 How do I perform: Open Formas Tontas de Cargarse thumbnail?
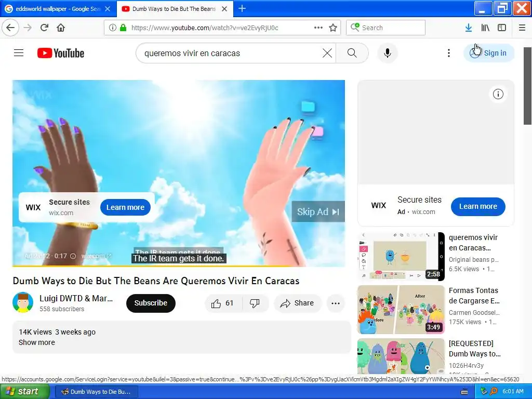point(401,310)
